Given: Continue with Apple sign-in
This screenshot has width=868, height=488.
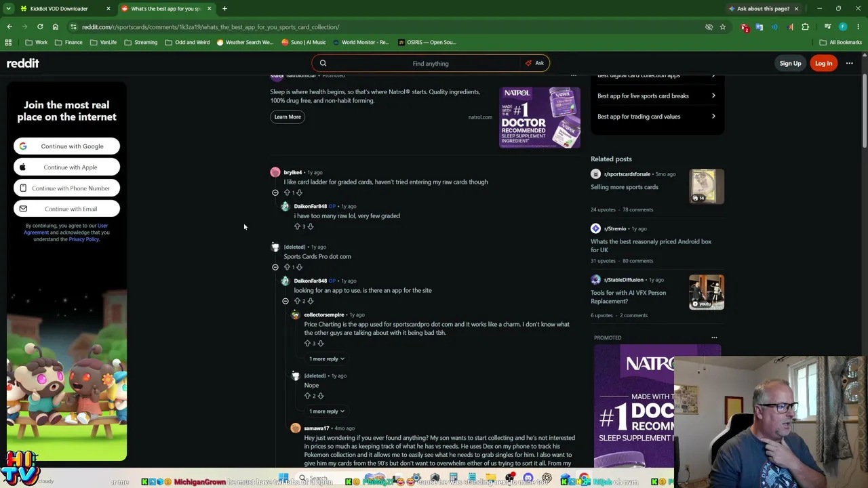Looking at the screenshot, I should click(66, 167).
